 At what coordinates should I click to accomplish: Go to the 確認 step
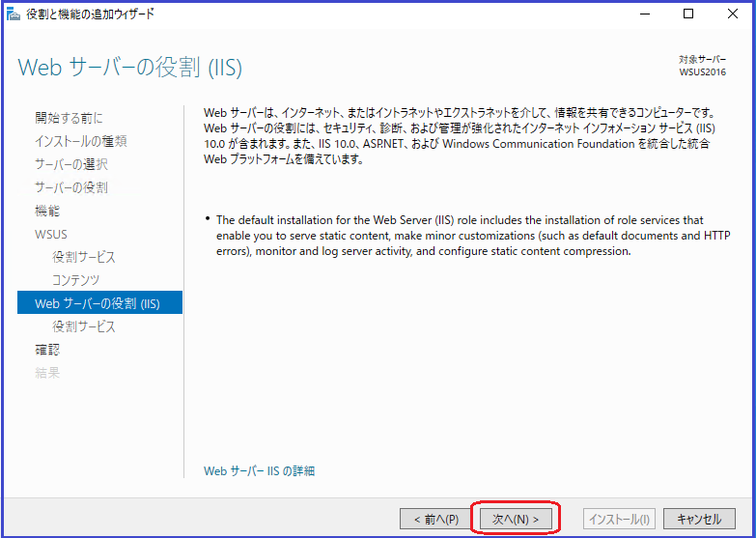coord(47,350)
